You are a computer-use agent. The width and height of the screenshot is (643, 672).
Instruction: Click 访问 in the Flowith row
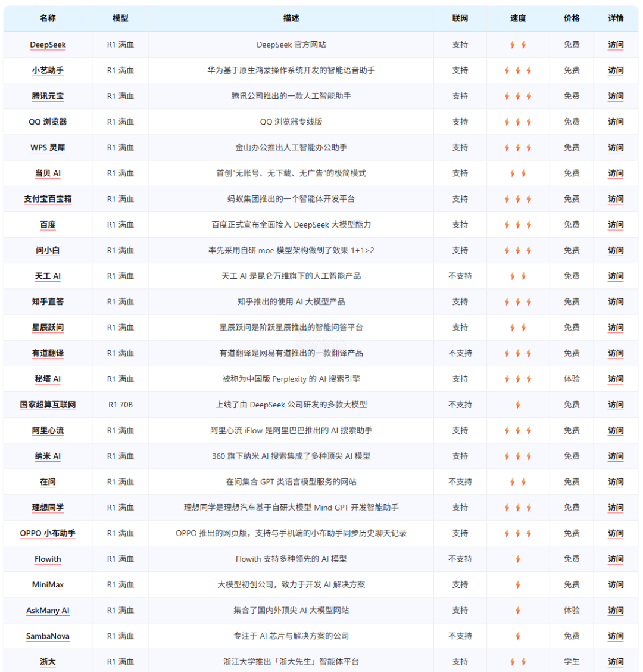click(616, 559)
